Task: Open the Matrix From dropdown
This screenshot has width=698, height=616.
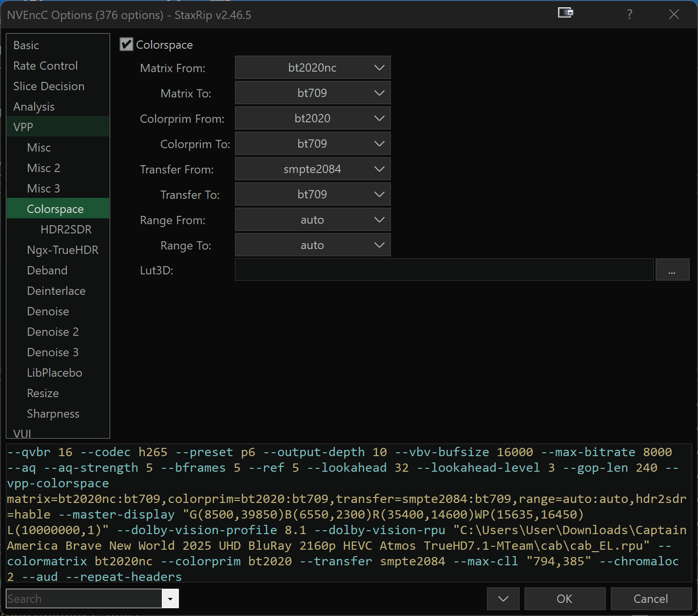Action: tap(312, 68)
